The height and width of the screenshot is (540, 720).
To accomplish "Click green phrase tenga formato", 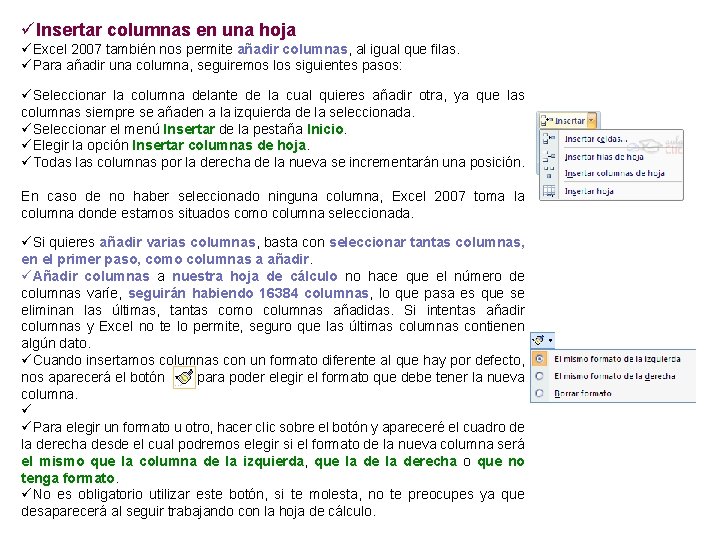I will pyautogui.click(x=68, y=478).
